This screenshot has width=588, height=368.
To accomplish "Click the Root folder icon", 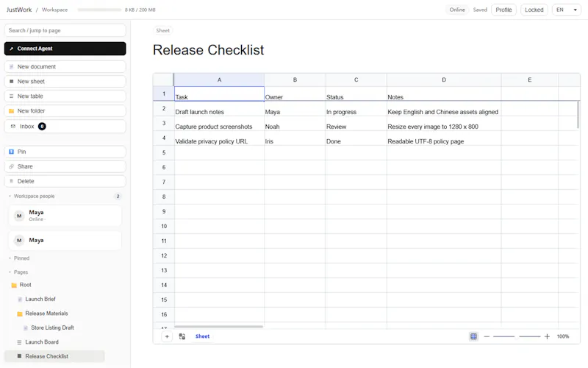I will click(14, 286).
